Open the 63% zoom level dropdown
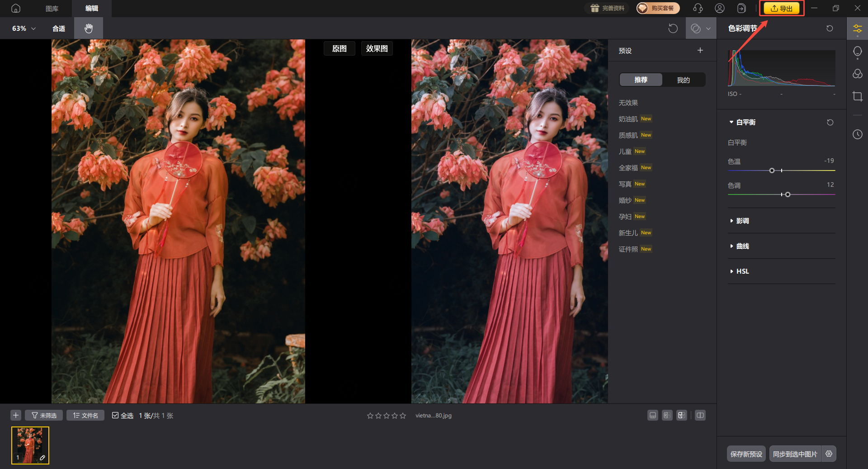868x469 pixels. click(x=24, y=28)
